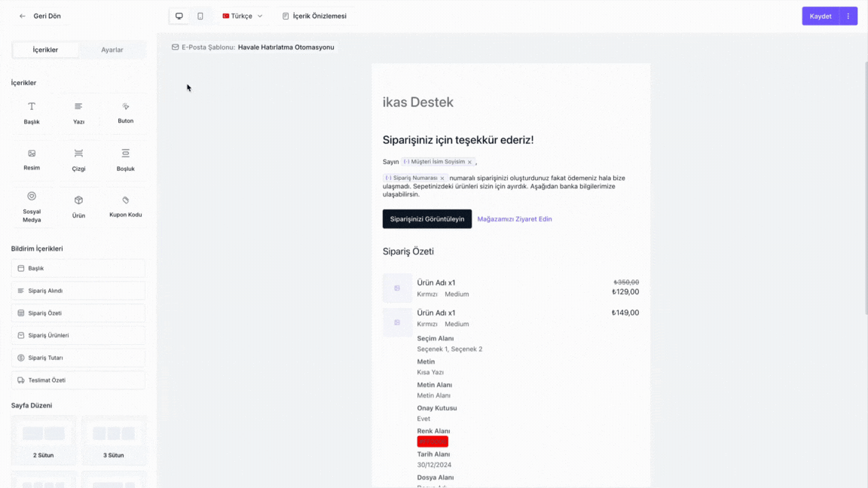
Task: Select the Yazı text block icon
Action: (x=78, y=107)
